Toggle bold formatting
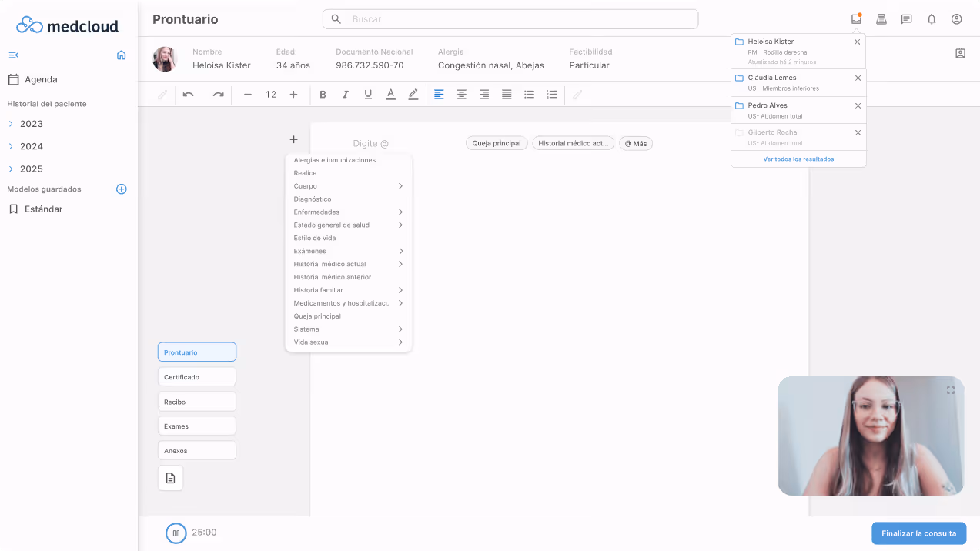This screenshot has width=980, height=551. point(323,95)
